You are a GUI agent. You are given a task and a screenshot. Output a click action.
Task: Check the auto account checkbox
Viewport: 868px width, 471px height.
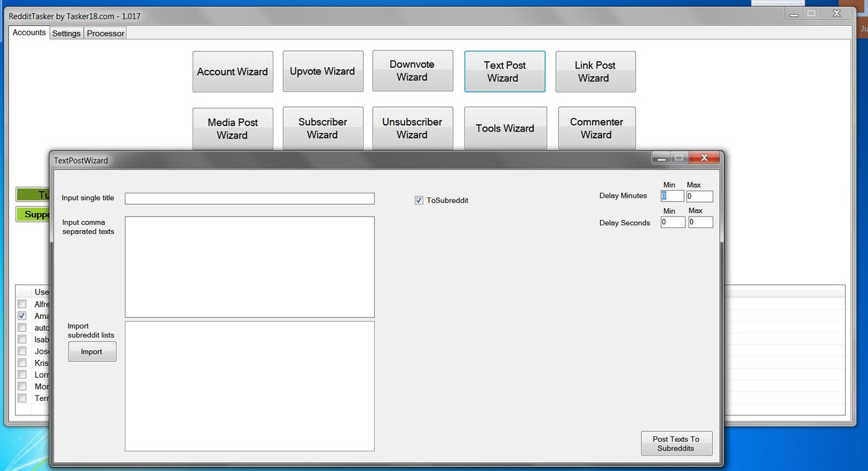point(22,327)
